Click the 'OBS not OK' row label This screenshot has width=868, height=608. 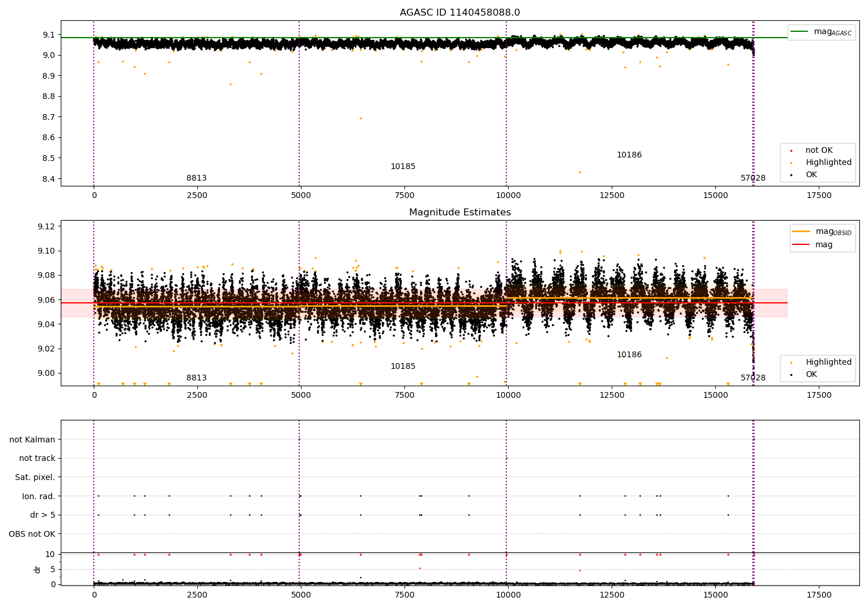32,534
